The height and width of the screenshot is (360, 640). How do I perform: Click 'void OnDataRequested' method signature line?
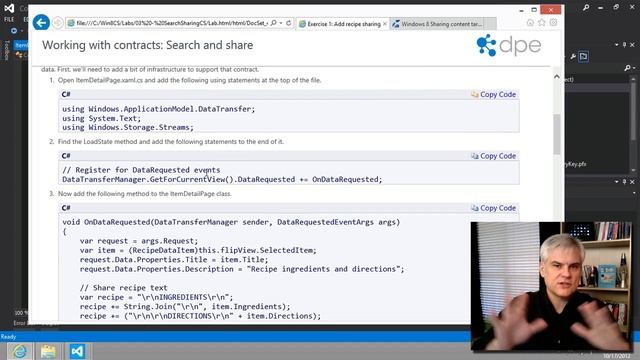coord(231,222)
